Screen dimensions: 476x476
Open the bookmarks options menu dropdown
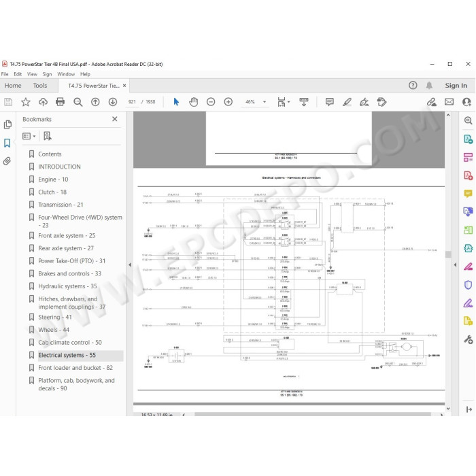pyautogui.click(x=29, y=136)
